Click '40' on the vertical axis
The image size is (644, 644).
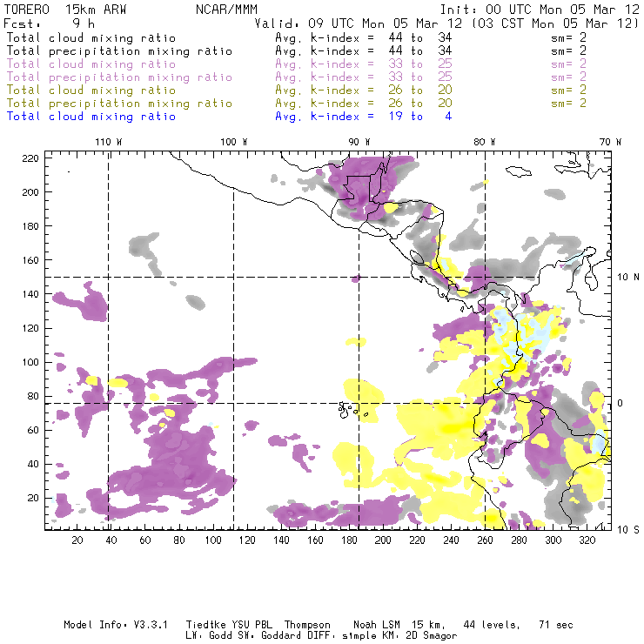33,464
